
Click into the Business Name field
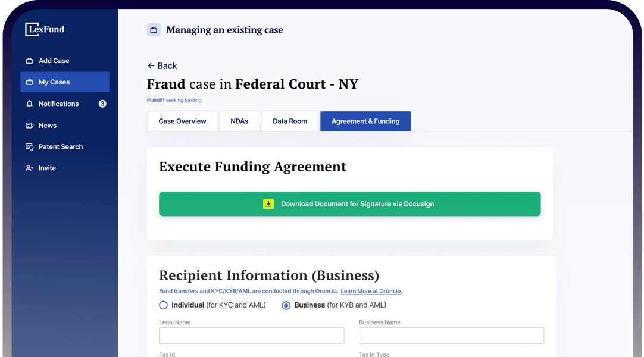pos(451,336)
